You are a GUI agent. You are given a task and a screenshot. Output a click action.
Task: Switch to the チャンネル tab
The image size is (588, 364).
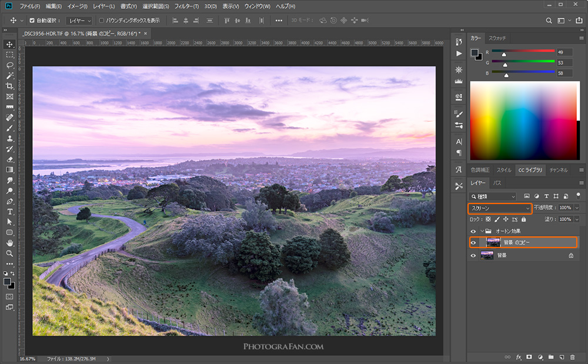(x=559, y=170)
